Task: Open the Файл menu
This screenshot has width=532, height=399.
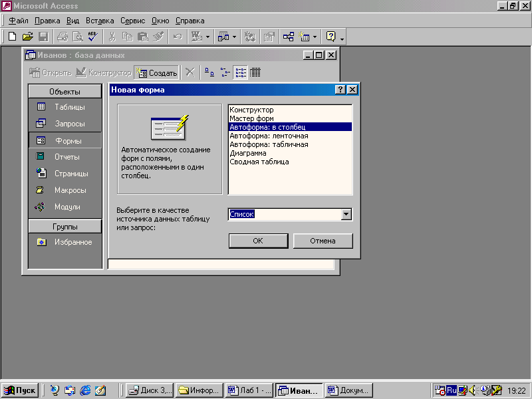Action: tap(19, 21)
